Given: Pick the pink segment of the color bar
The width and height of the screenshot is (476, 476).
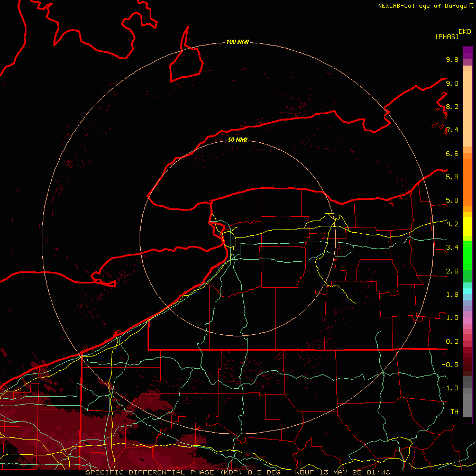Looking at the screenshot, I should pyautogui.click(x=467, y=321).
